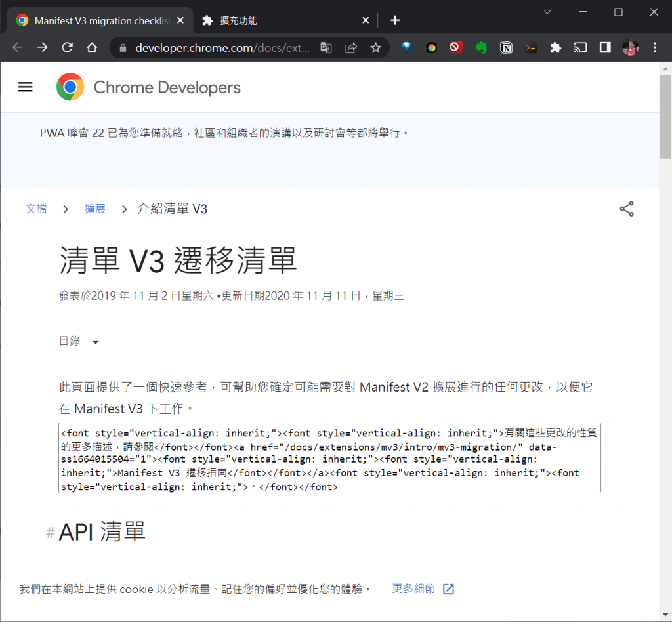Open Chrome three-dot menu
This screenshot has height=622, width=672.
pos(655,47)
